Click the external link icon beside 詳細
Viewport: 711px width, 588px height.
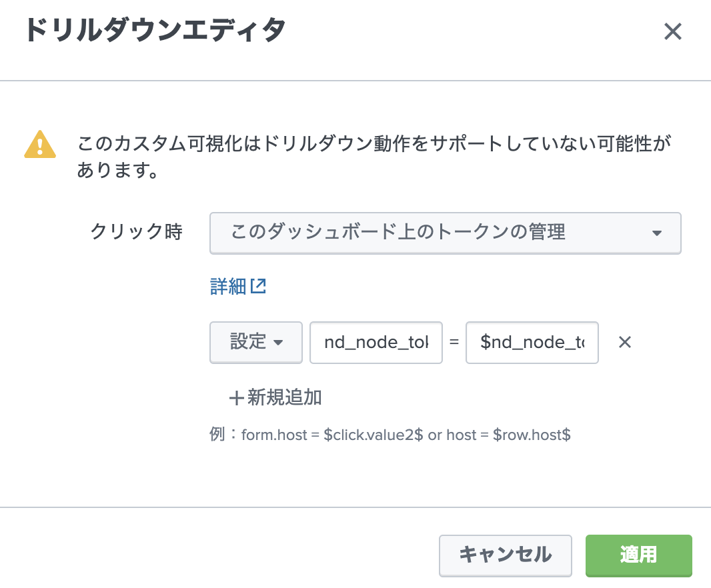pyautogui.click(x=259, y=287)
